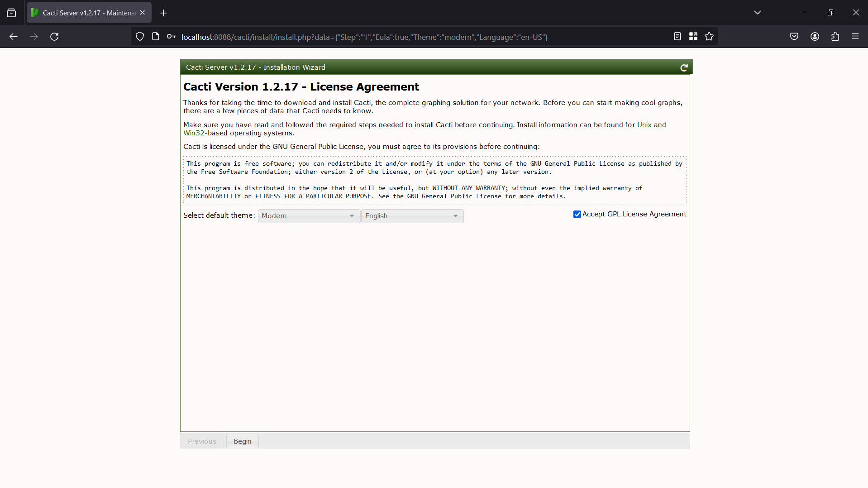Click the Select default theme label

pyautogui.click(x=219, y=215)
